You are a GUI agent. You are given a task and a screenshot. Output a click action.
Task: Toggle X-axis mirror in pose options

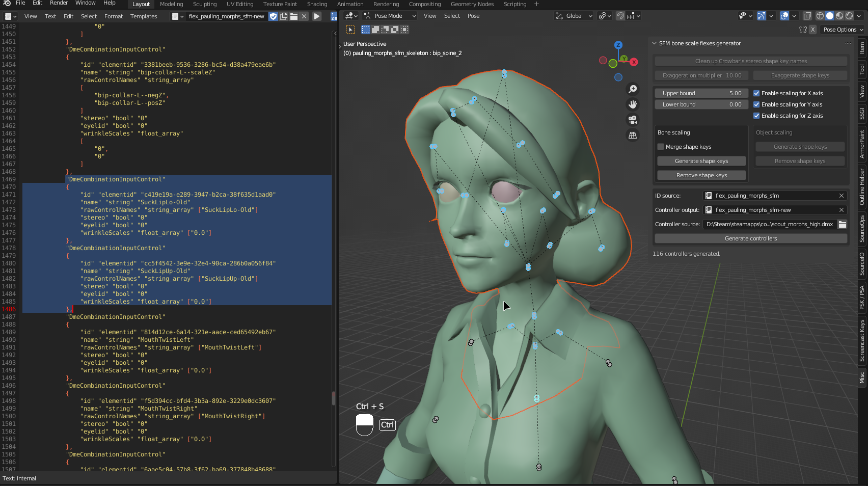(x=812, y=30)
